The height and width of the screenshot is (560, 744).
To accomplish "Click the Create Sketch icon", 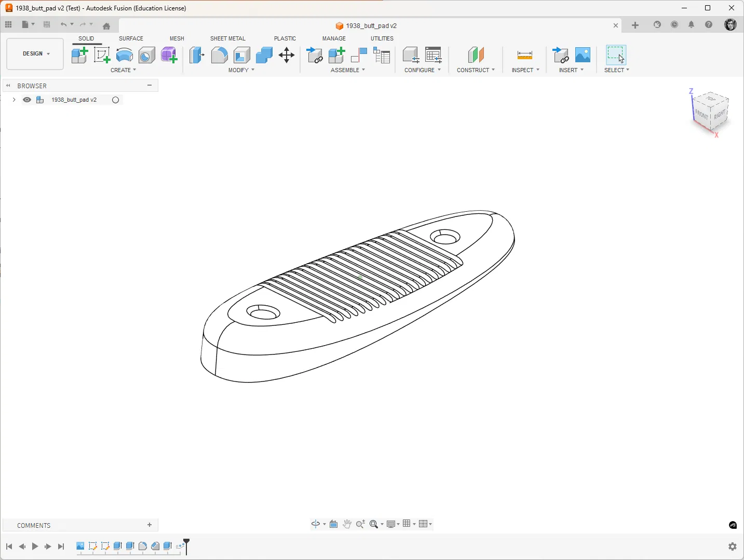I will tap(102, 55).
